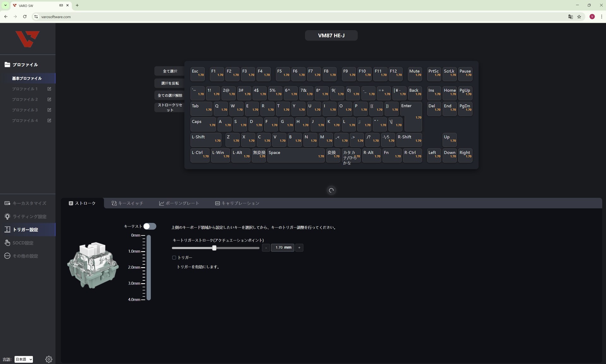Click the edit icon next to プロファイル 1

(49, 89)
